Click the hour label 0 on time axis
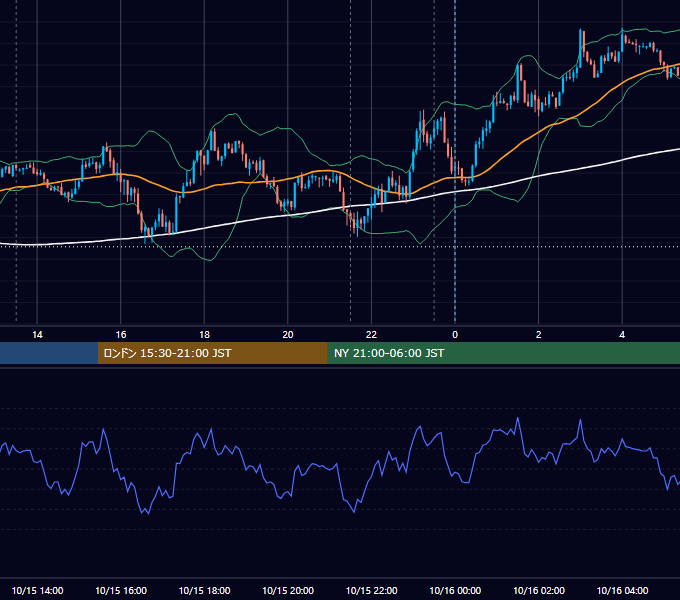This screenshot has height=600, width=680. coord(455,335)
